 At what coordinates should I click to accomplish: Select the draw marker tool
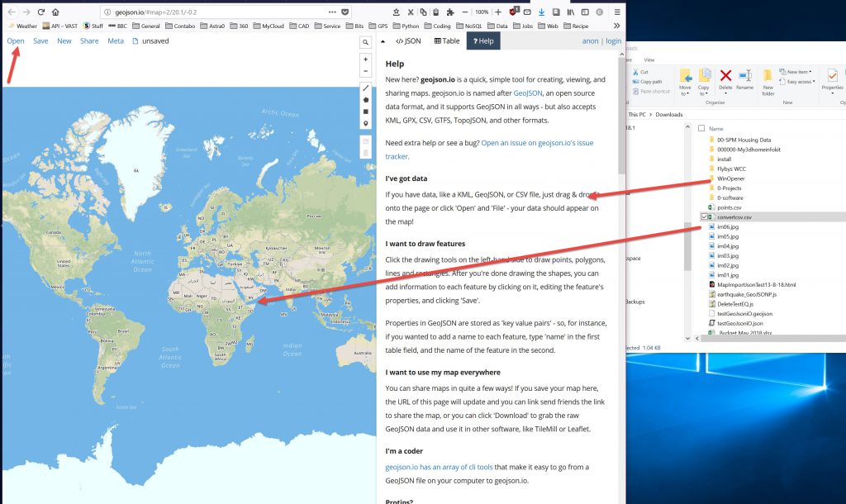pyautogui.click(x=365, y=123)
